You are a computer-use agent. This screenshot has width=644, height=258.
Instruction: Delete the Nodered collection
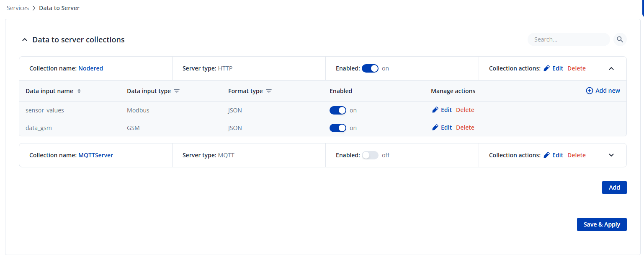tap(577, 68)
